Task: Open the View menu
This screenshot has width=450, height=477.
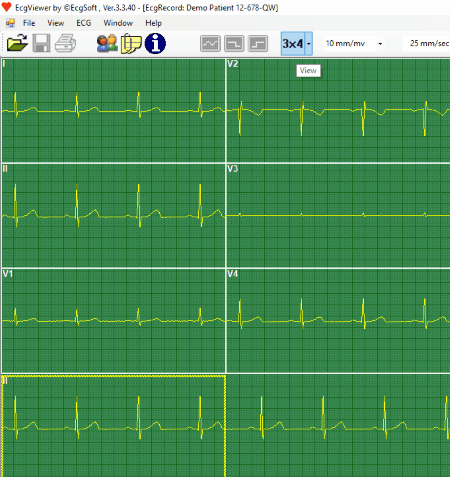Action: point(56,23)
